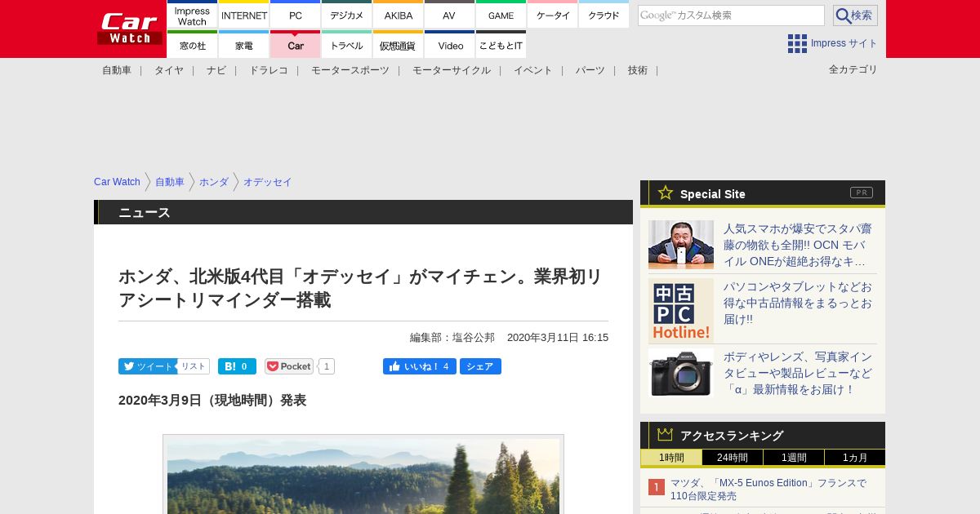Image resolution: width=980 pixels, height=514 pixels.
Task: Save article to Pocket
Action: click(x=289, y=366)
